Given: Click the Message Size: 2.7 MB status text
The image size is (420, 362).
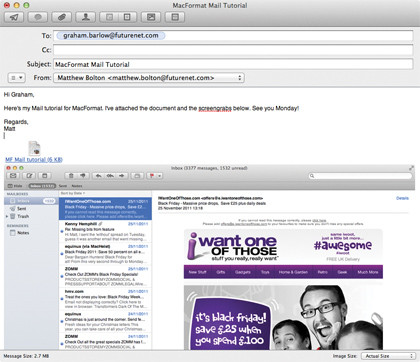Looking at the screenshot, I should pos(26,356).
